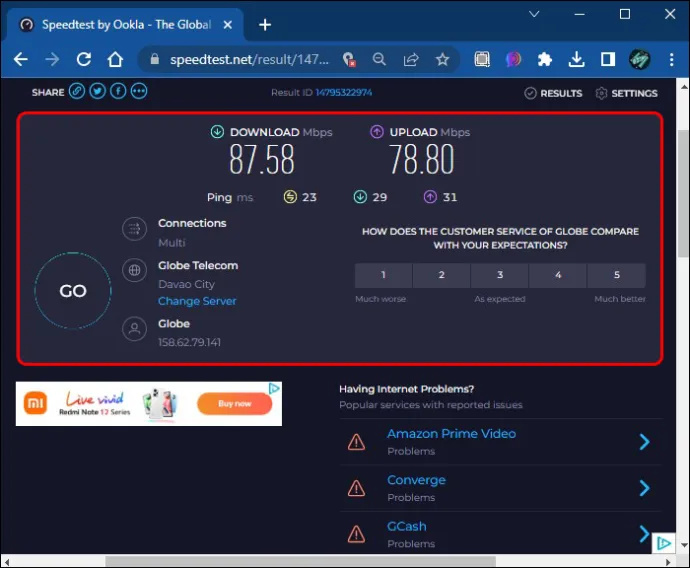Start a new test with GO
The width and height of the screenshot is (690, 568).
tap(73, 291)
